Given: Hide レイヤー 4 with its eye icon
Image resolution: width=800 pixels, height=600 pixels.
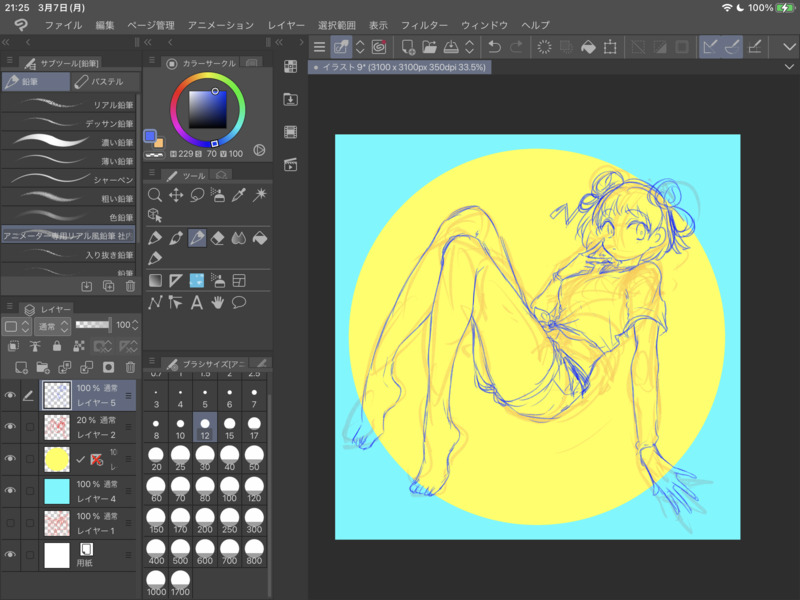Looking at the screenshot, I should [11, 491].
